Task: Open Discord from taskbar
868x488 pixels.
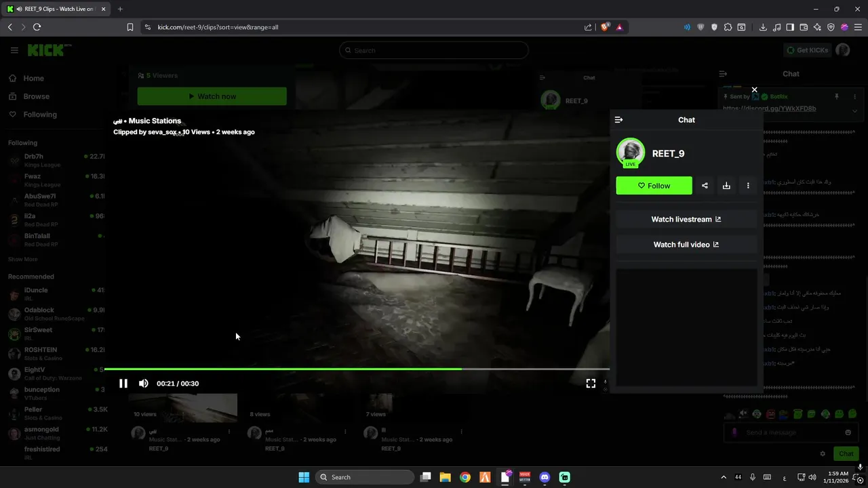Action: (x=545, y=477)
